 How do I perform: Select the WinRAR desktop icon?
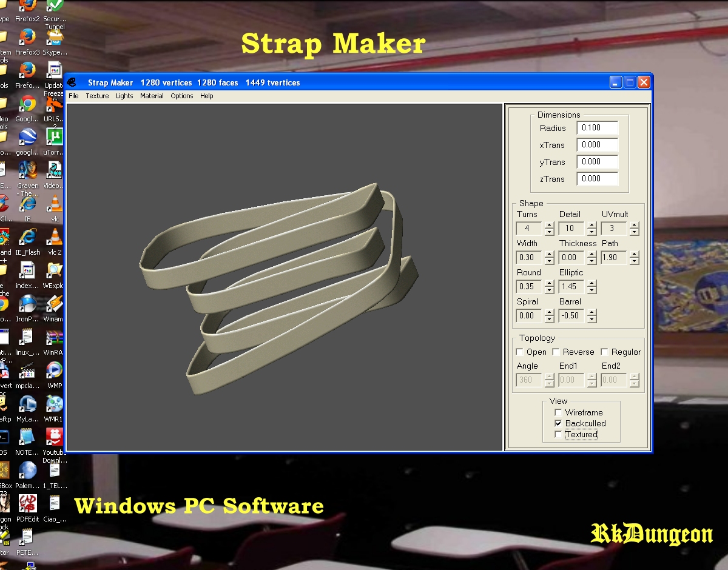pyautogui.click(x=54, y=342)
